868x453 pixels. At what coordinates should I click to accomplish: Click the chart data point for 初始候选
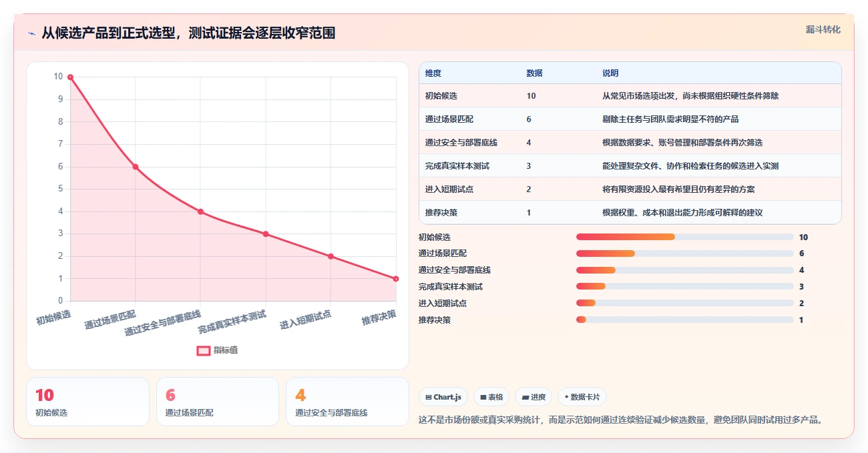[x=70, y=77]
